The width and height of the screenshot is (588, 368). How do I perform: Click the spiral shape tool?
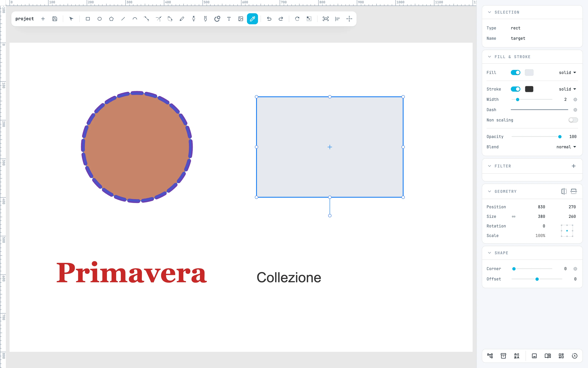(x=217, y=19)
